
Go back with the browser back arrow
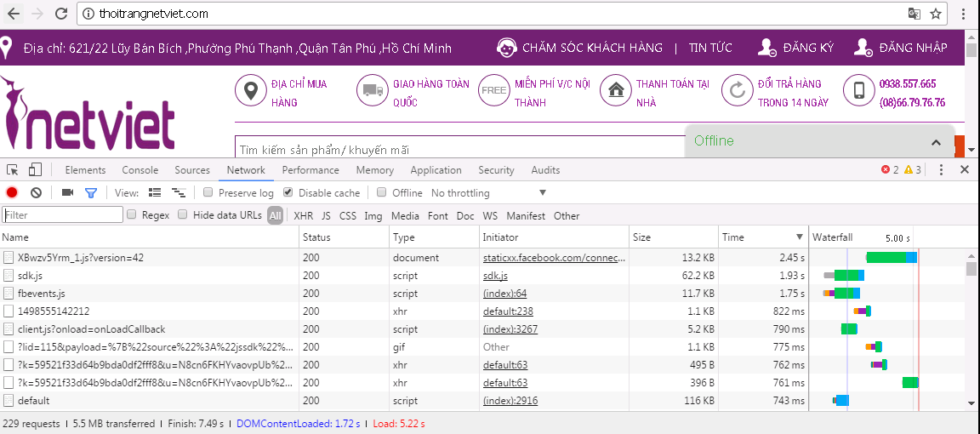13,13
